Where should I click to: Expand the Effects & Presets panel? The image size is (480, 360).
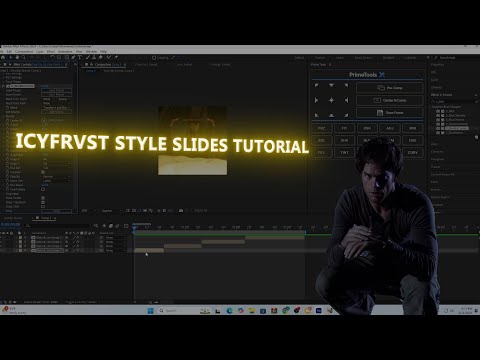click(441, 95)
